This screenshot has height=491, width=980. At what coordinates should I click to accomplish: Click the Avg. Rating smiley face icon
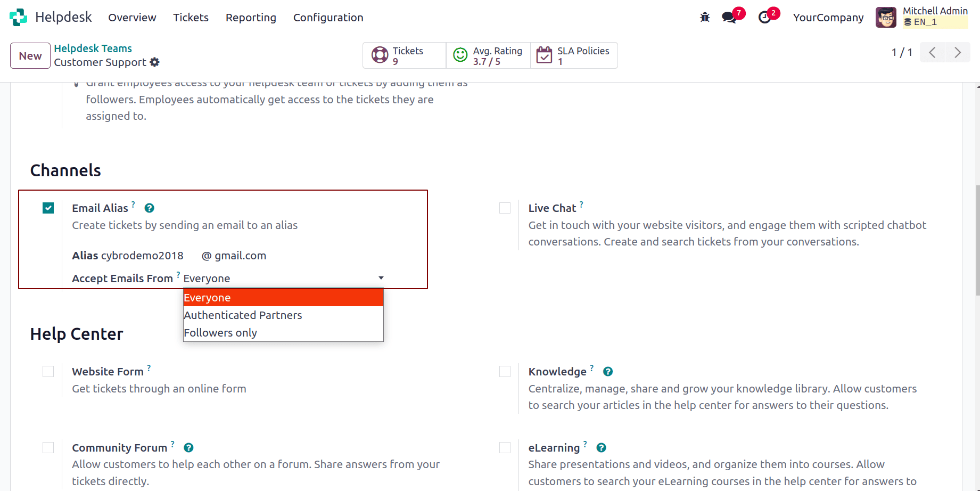click(x=459, y=55)
